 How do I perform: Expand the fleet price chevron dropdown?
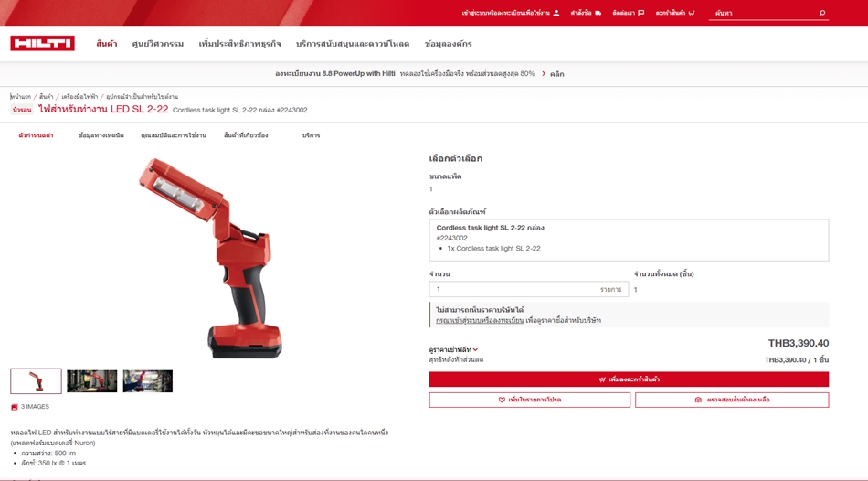475,349
